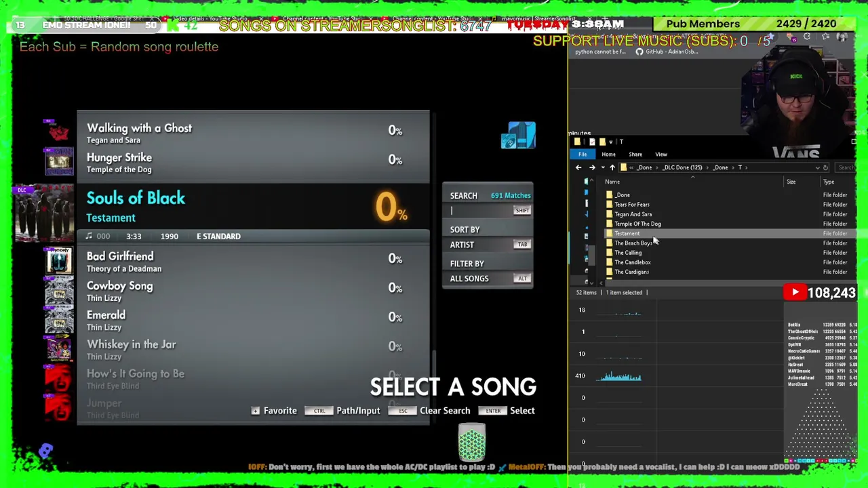
Task: Click Clear Search option
Action: [445, 411]
